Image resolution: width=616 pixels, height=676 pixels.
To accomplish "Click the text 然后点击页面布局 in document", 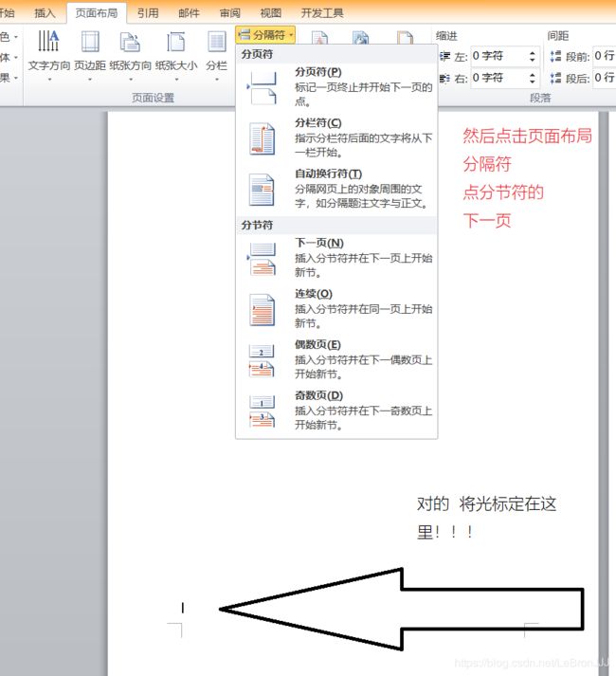I will [527, 136].
